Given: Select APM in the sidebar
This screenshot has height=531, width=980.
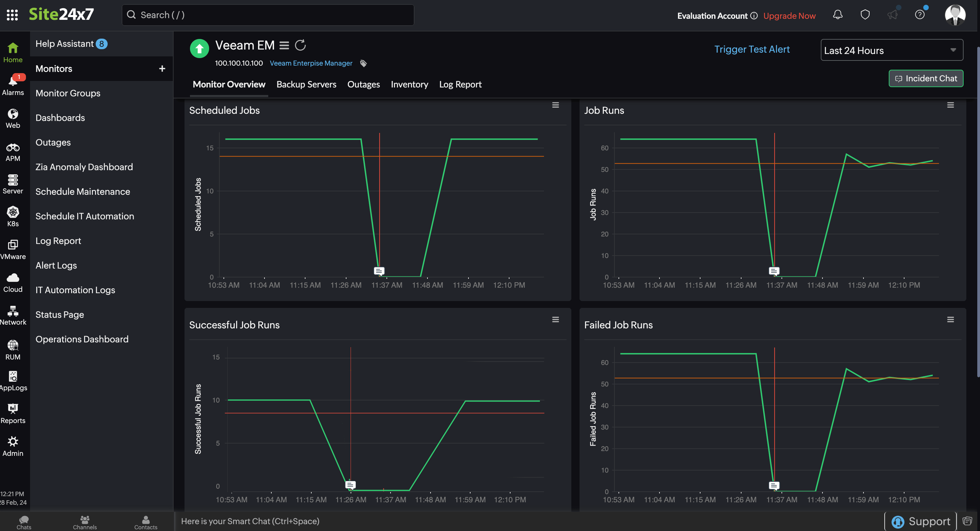Looking at the screenshot, I should [13, 151].
